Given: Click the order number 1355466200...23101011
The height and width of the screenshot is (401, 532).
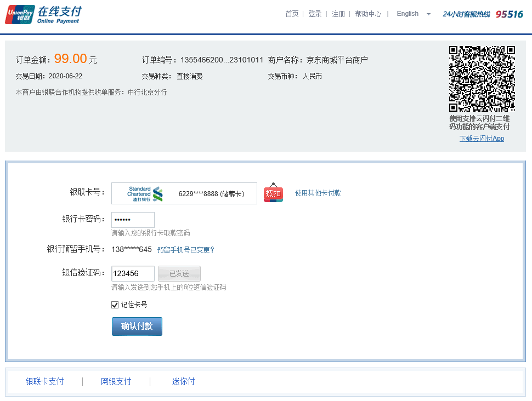Looking at the screenshot, I should (222, 60).
